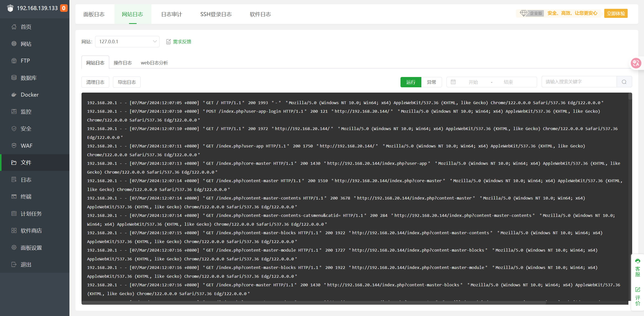Screen dimensions: 644x316
Task: Click the Docker whale sidebar icon
Action: (x=14, y=95)
